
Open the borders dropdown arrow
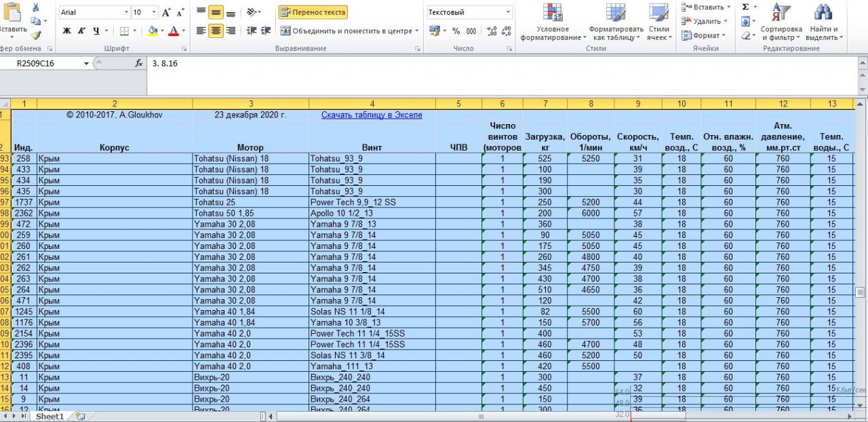click(x=134, y=31)
